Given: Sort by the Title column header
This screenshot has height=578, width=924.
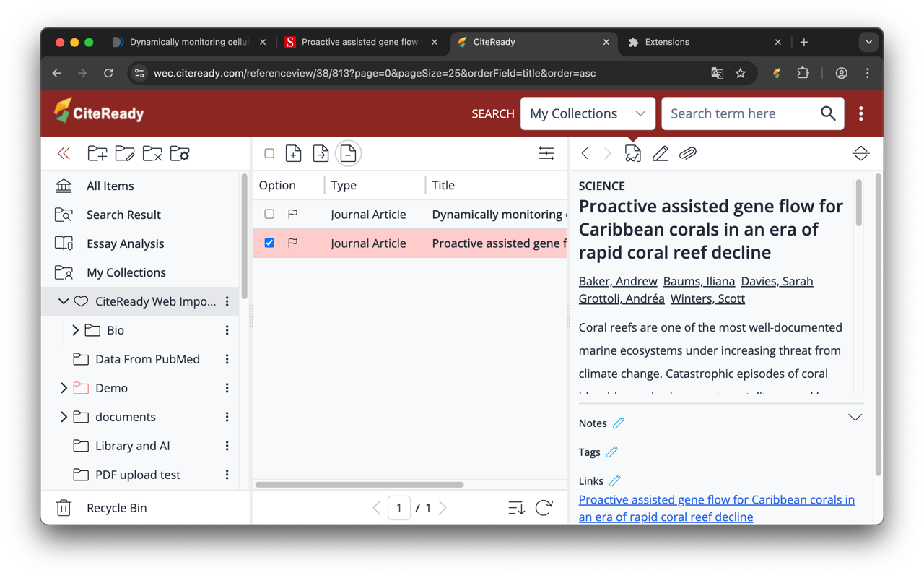Looking at the screenshot, I should pos(443,185).
